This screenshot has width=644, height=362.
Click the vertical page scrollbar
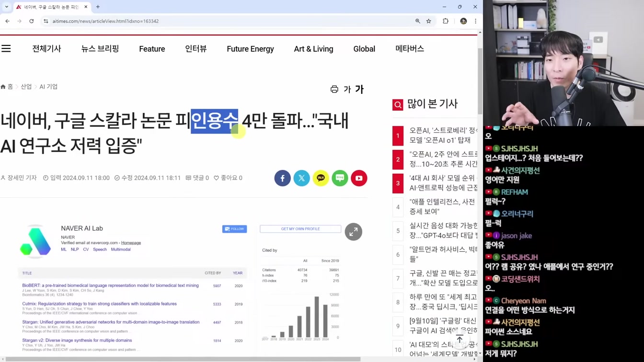[480, 81]
